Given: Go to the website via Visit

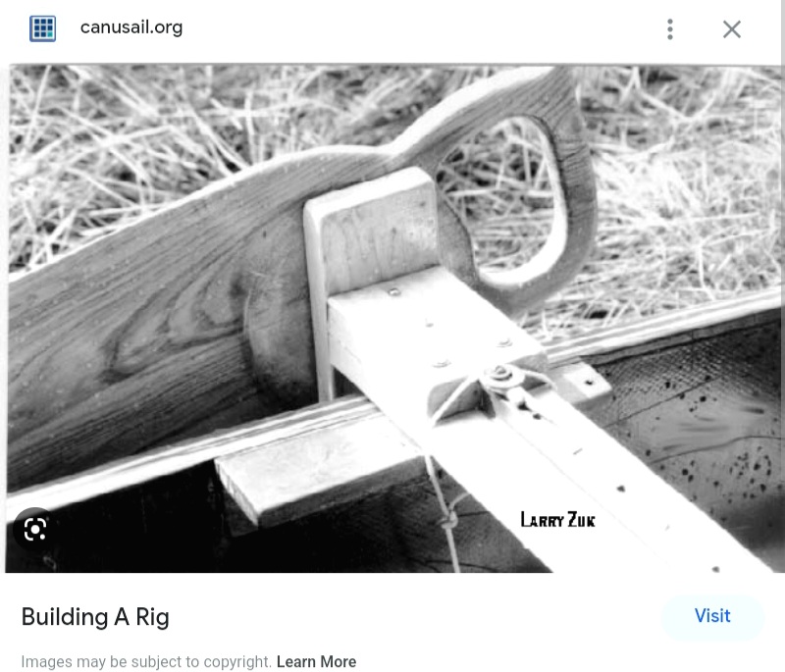Looking at the screenshot, I should point(712,616).
